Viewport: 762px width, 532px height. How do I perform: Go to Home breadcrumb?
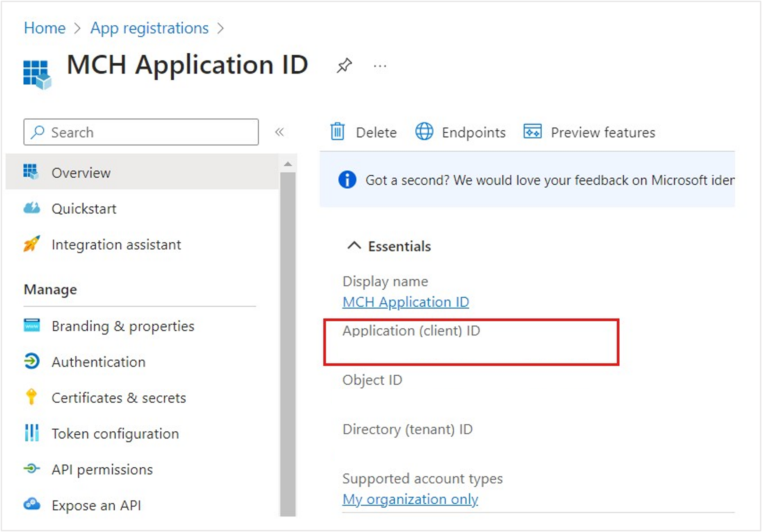(45, 28)
